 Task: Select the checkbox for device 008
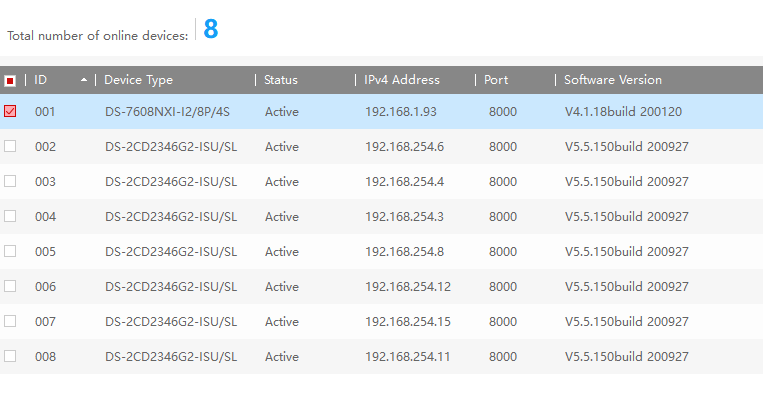pyautogui.click(x=10, y=356)
